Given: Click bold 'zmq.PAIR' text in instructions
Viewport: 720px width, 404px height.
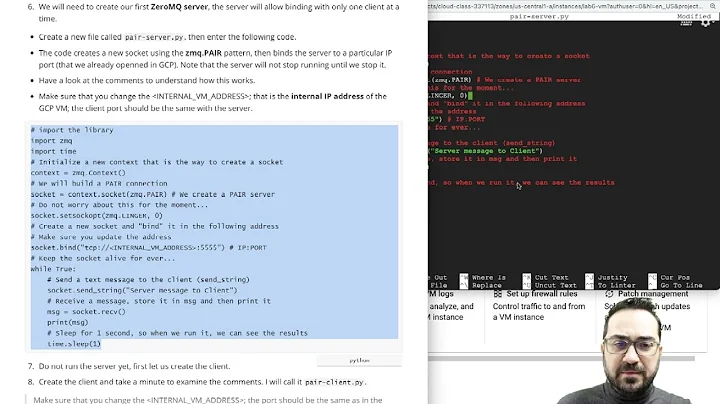Looking at the screenshot, I should click(x=203, y=53).
